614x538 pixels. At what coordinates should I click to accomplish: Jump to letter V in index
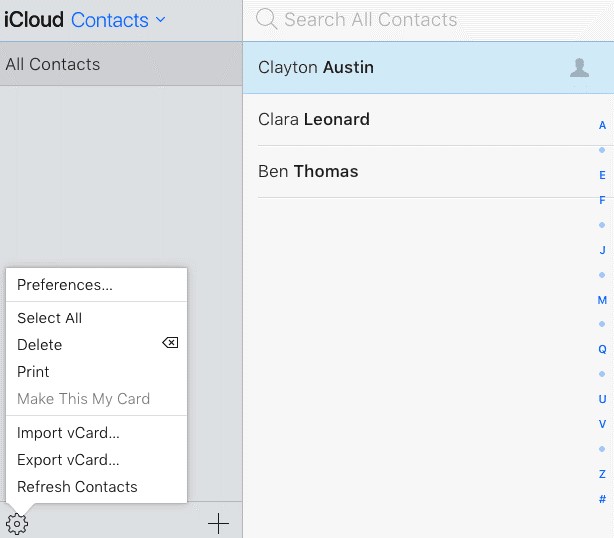click(602, 424)
